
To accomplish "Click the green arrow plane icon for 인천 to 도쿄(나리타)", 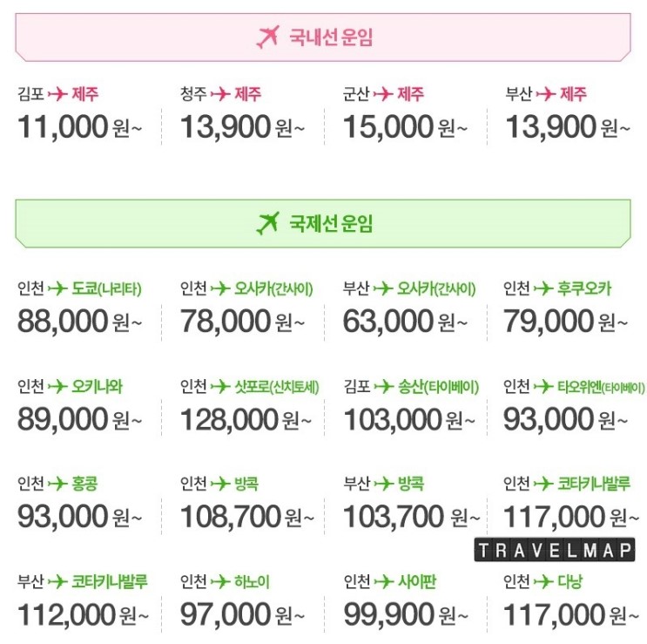I will tap(57, 288).
